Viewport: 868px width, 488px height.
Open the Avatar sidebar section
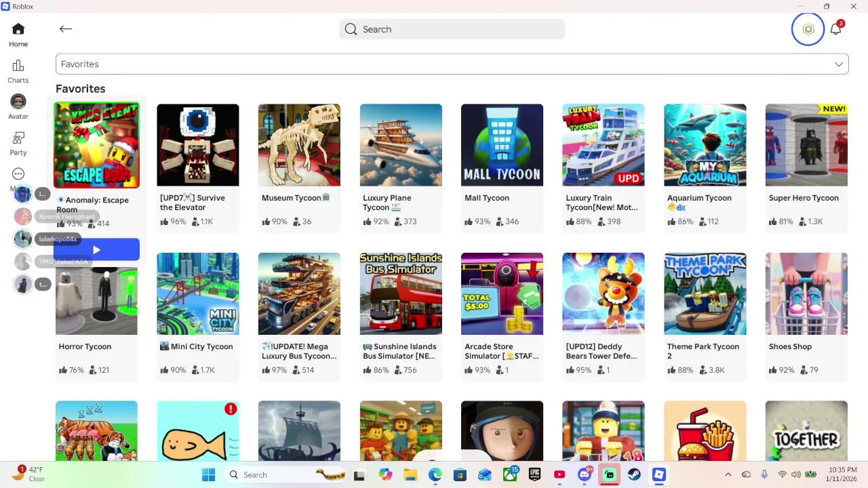18,107
